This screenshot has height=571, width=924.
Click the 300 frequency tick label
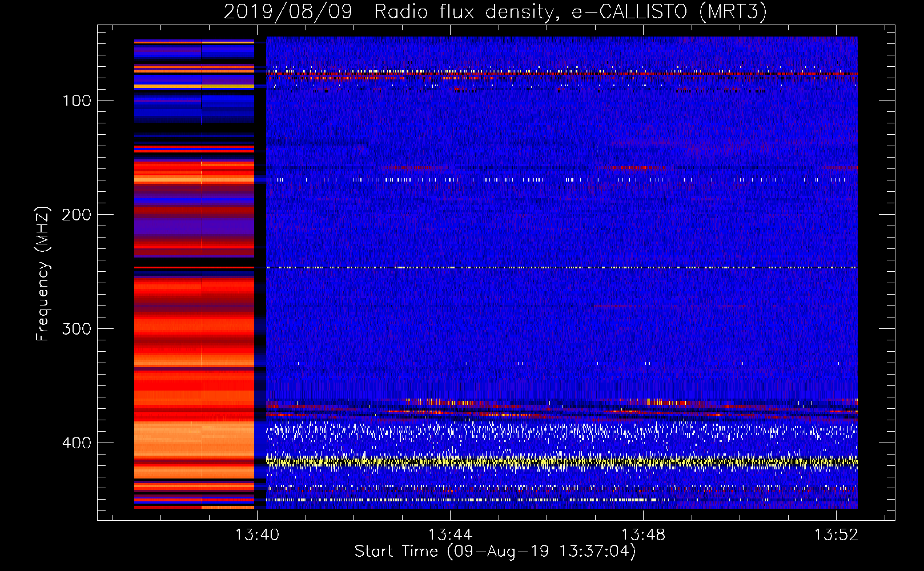click(77, 329)
